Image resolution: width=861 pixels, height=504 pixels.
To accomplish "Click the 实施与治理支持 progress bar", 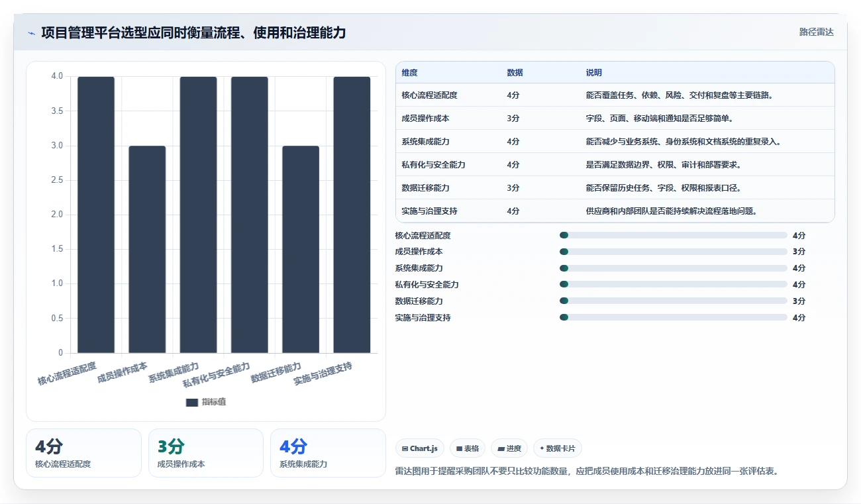I will (674, 317).
